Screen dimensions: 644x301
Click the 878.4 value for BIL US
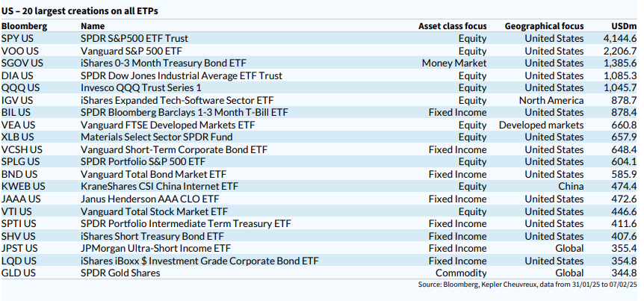(623, 112)
